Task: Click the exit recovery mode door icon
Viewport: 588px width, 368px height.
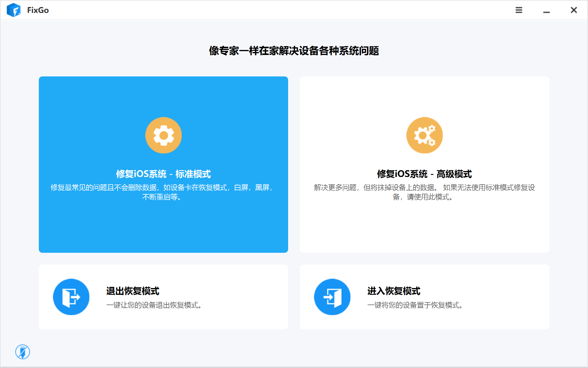Action: [x=71, y=297]
